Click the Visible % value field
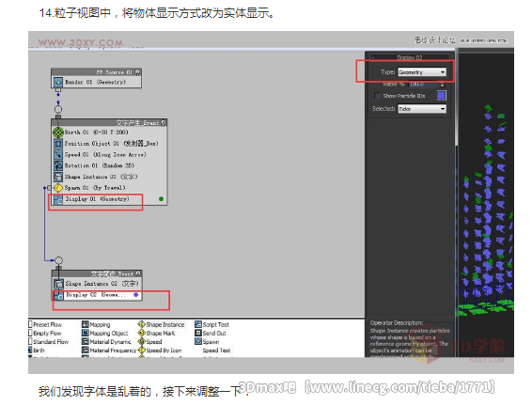Screen dimensions: 532x405 click(x=423, y=84)
